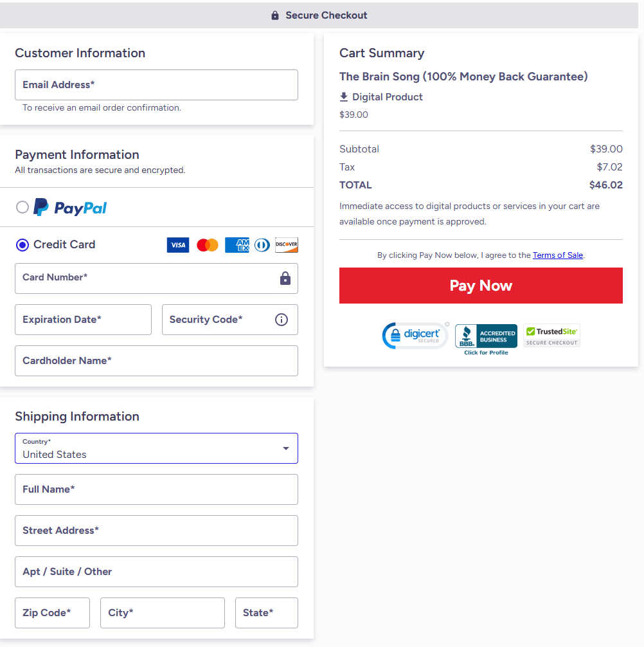Click the Email Address field
This screenshot has height=647, width=644.
coord(156,85)
